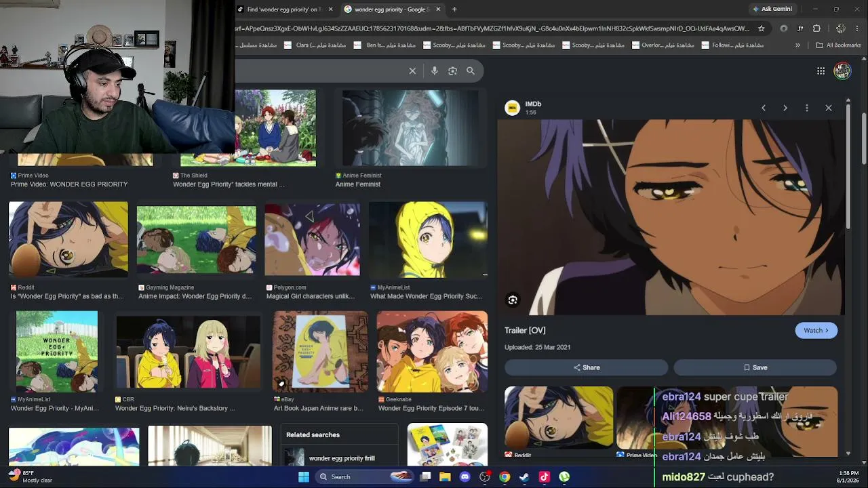Viewport: 868px width, 488px height.
Task: Open the Google account profile picture
Action: [842, 70]
